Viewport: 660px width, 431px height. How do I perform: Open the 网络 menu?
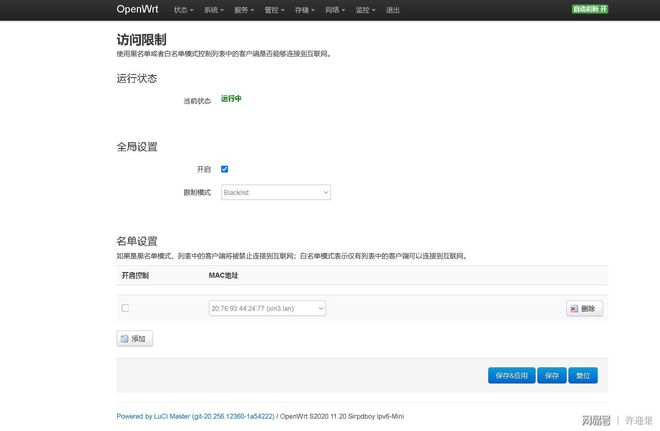[x=335, y=10]
